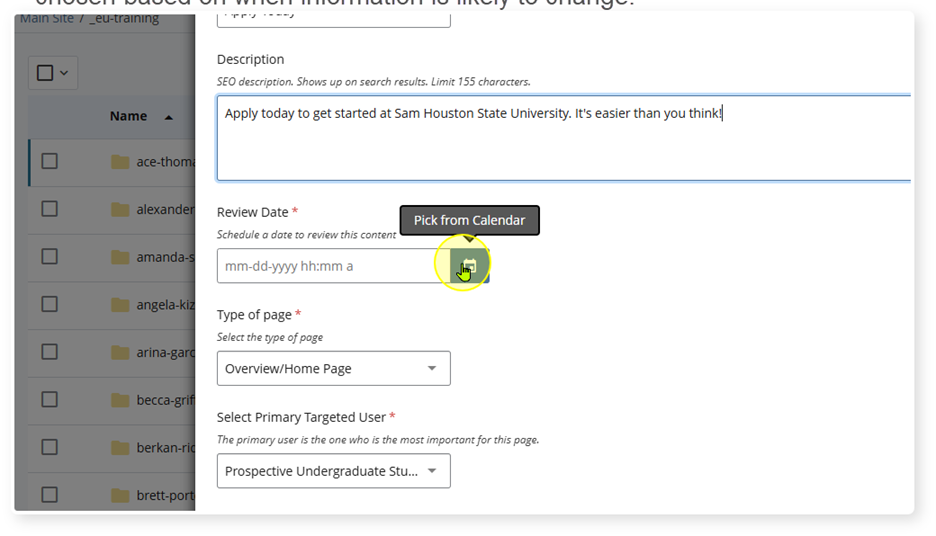Open the Primary Targeted User dropdown
The height and width of the screenshot is (536, 936).
coord(333,471)
